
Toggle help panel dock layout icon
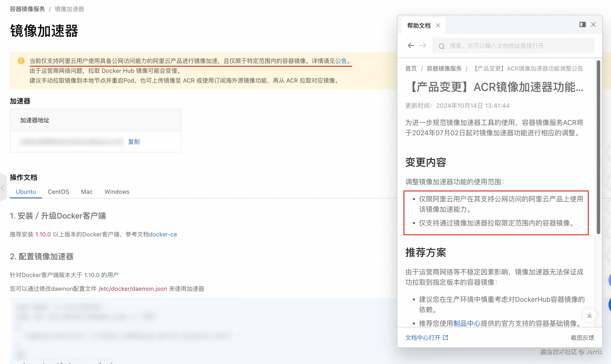pyautogui.click(x=582, y=24)
